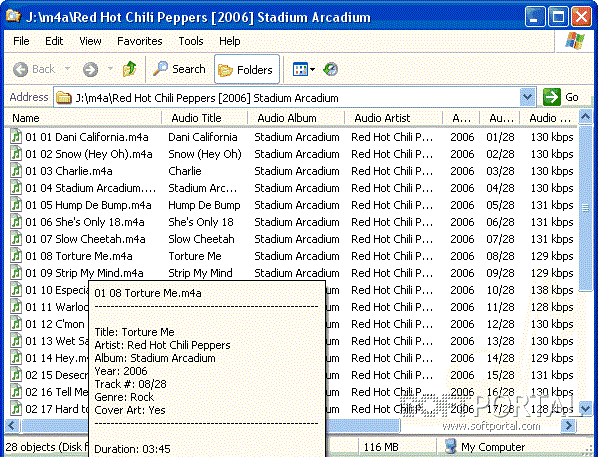Sort by Audio Album column header
Screen dimensions: 598x457
[x=296, y=118]
